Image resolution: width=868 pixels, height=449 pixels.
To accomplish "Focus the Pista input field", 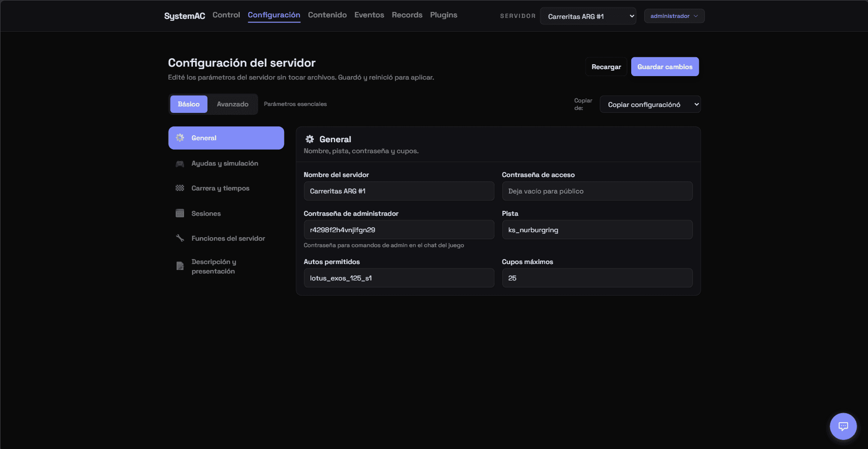I will (x=597, y=230).
